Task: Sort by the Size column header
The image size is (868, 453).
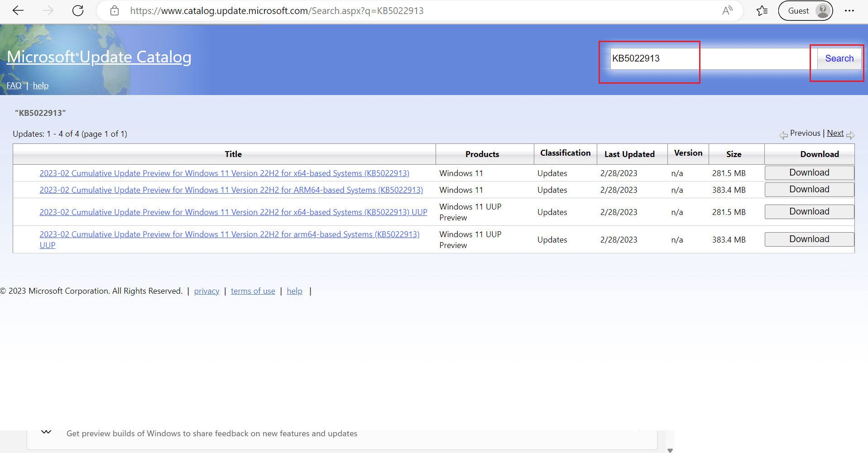Action: tap(734, 154)
